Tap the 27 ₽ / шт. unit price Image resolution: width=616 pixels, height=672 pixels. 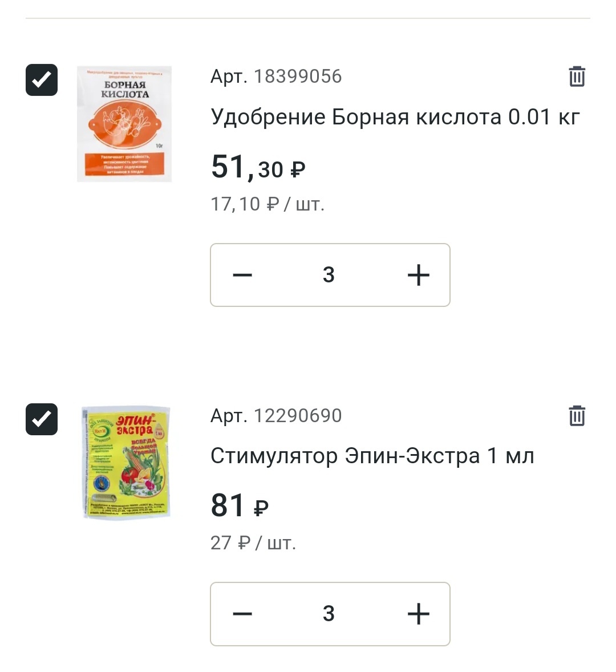[x=253, y=543]
